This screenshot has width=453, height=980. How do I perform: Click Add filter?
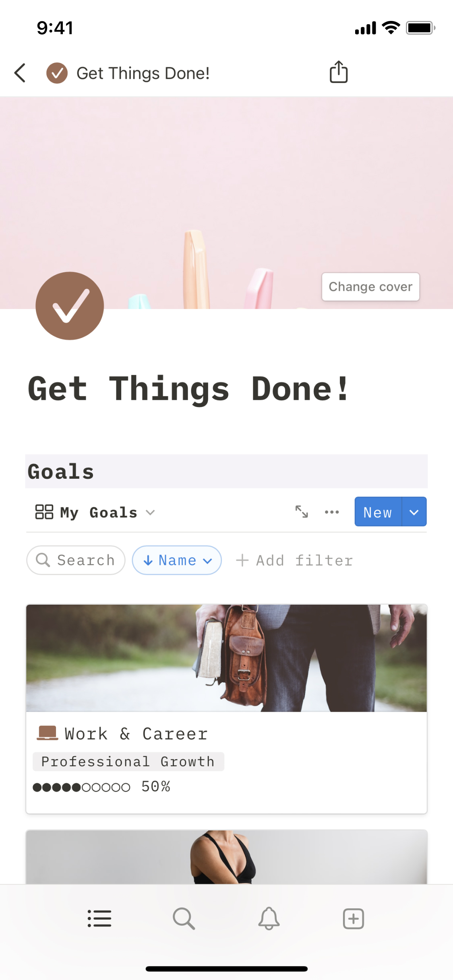pyautogui.click(x=294, y=560)
